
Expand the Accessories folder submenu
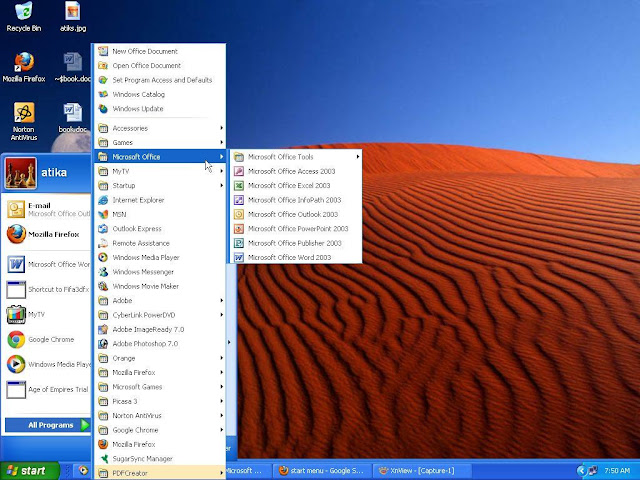160,128
